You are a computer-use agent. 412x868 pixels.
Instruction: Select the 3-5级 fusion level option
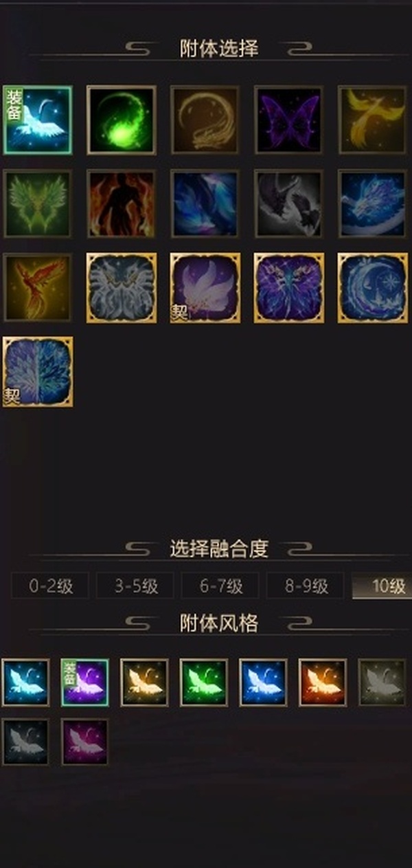135,586
